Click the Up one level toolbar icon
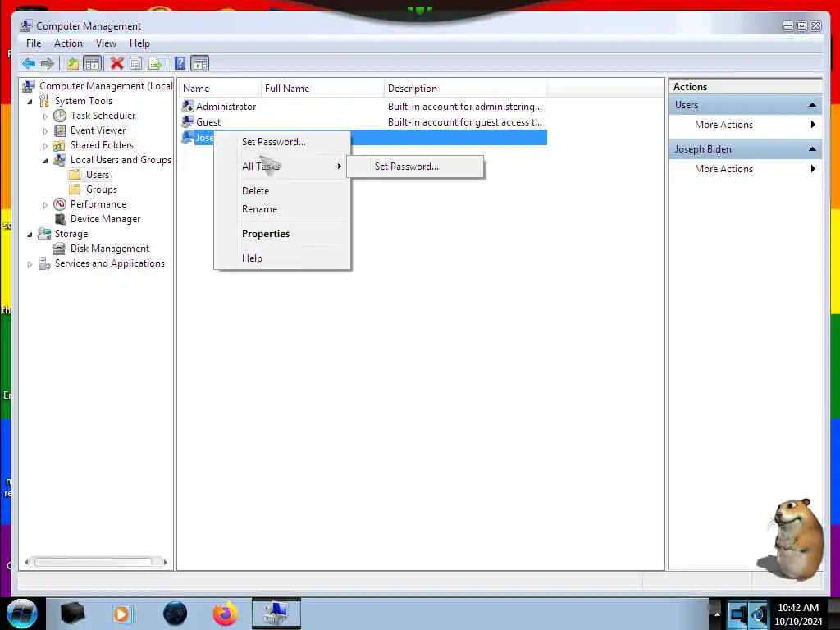This screenshot has width=840, height=630. click(x=72, y=64)
